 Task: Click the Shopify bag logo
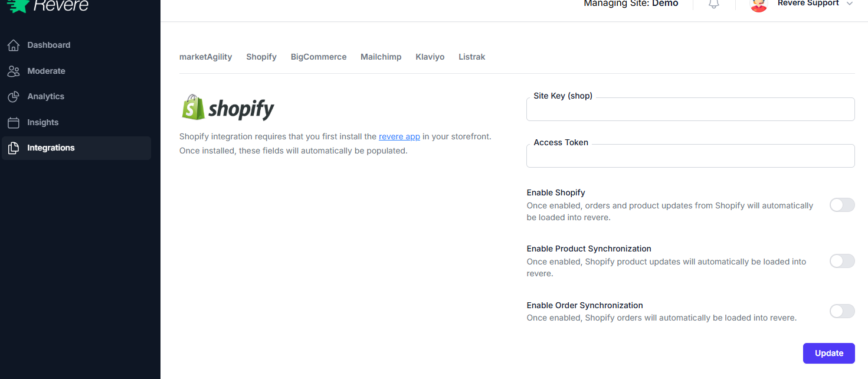(x=192, y=107)
